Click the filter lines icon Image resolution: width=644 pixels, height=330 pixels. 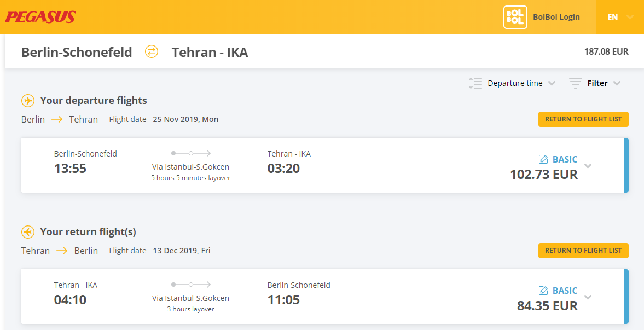(576, 83)
